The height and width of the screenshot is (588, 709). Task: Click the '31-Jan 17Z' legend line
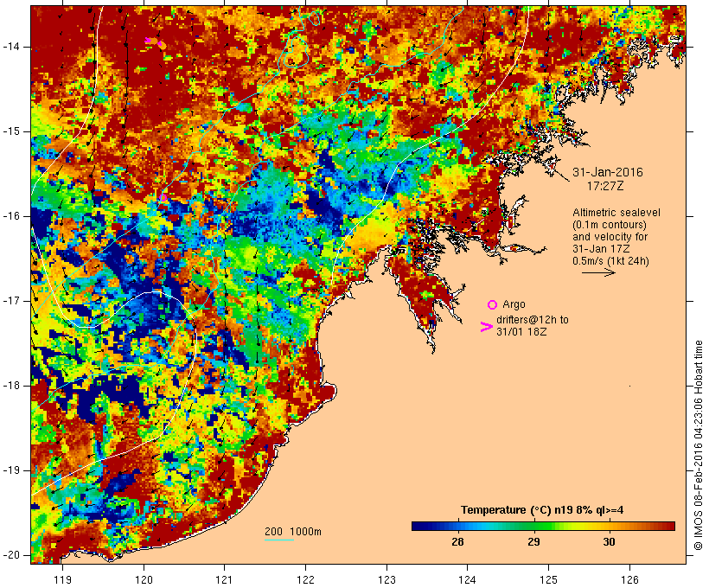coord(601,249)
